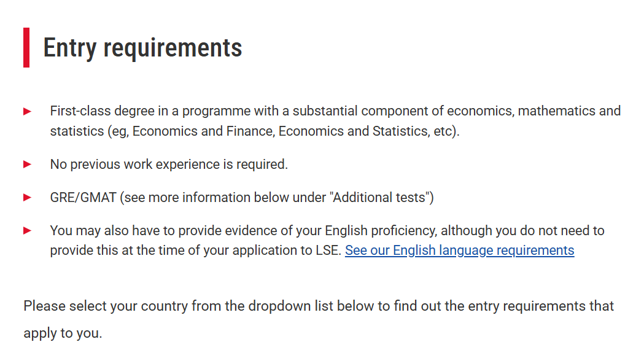Click the red arrow bullet beside GRE/GMAT
The image size is (644, 350).
coord(28,198)
